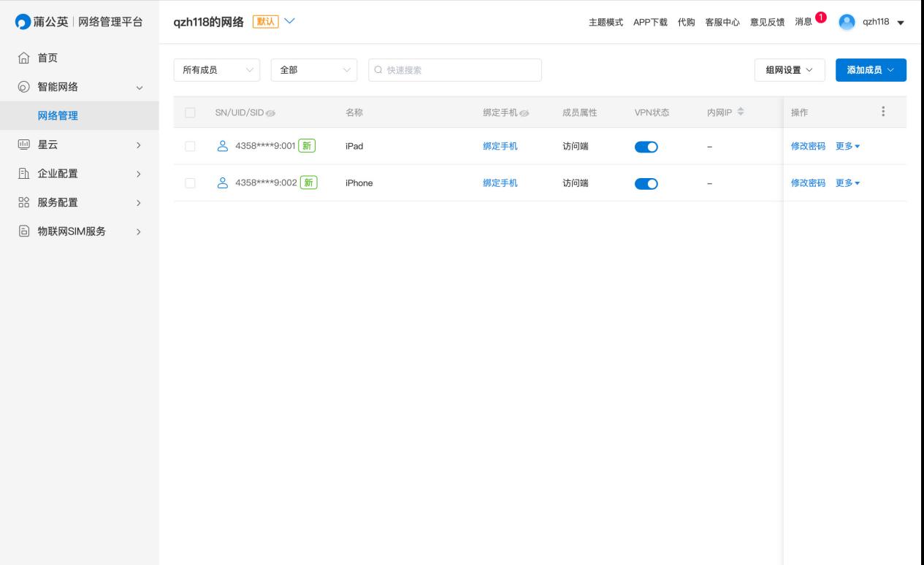
Task: Open the 所有成员 dropdown
Action: click(x=216, y=70)
